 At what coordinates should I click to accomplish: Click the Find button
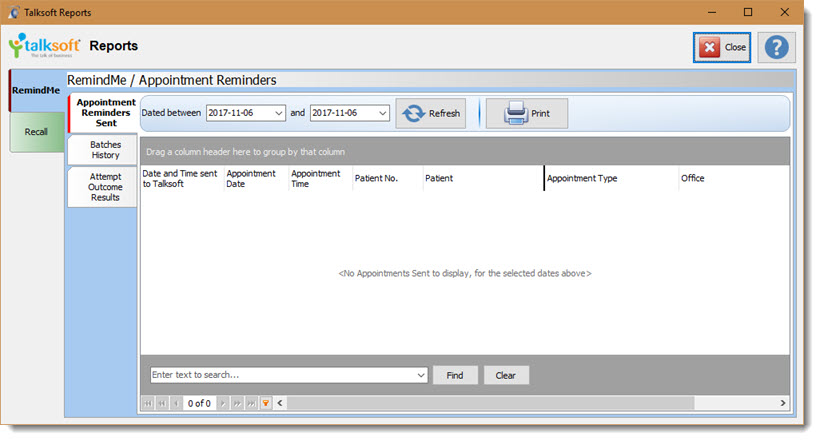tap(455, 375)
